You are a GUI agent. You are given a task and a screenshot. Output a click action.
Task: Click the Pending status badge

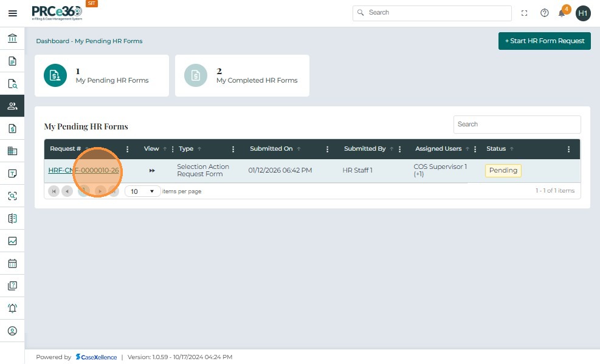click(x=503, y=171)
